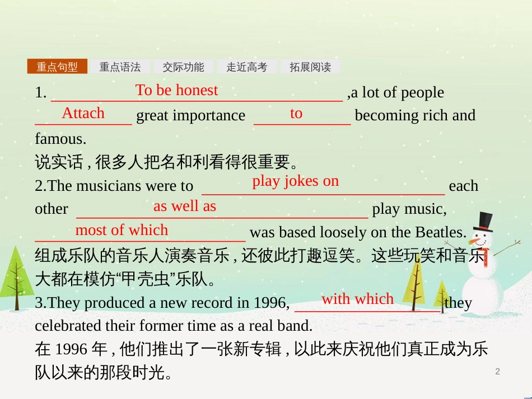Click the words 'great importance'
532x399 pixels.
(x=190, y=116)
